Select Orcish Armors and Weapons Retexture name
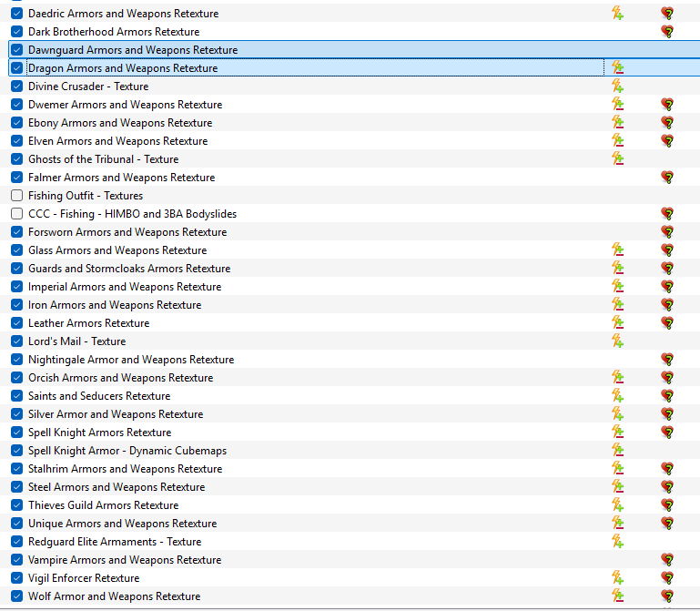The width and height of the screenshot is (700, 611). coord(120,378)
